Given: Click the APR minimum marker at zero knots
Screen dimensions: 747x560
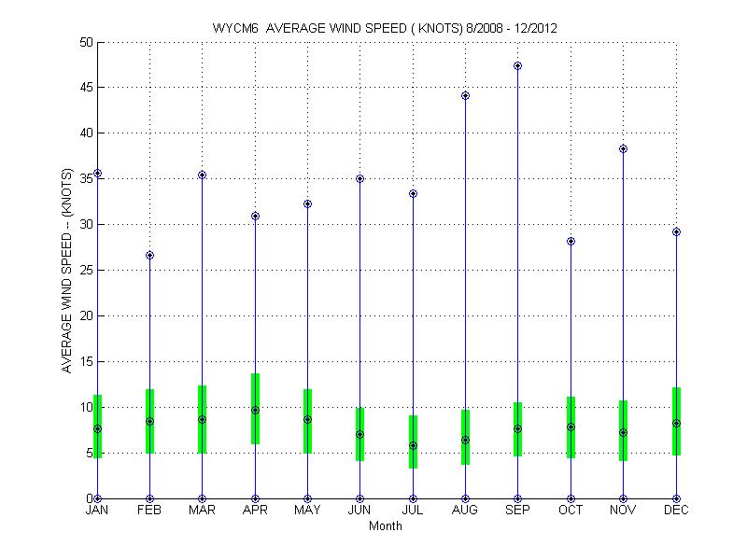Looking at the screenshot, I should [x=255, y=498].
